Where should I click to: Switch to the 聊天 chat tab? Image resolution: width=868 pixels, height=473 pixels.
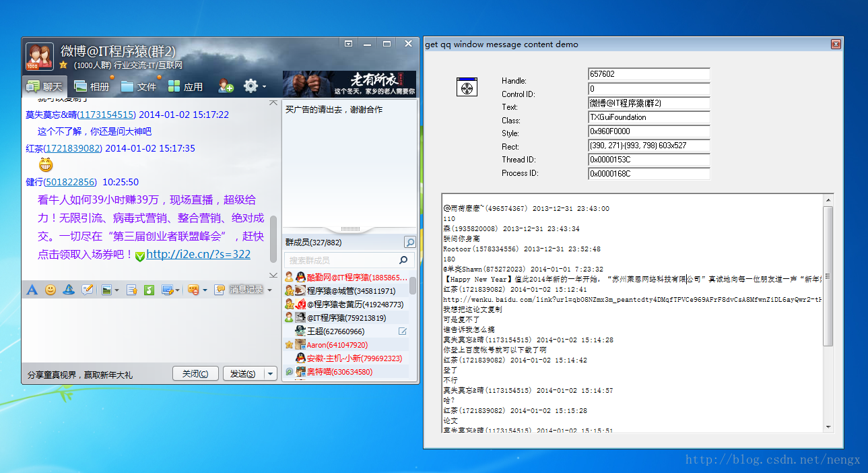(x=44, y=86)
